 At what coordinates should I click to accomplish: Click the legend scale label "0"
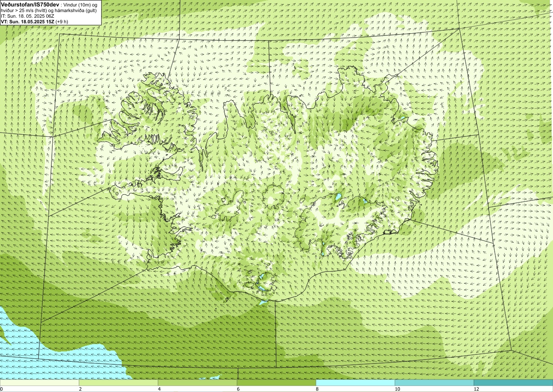(x=1, y=389)
